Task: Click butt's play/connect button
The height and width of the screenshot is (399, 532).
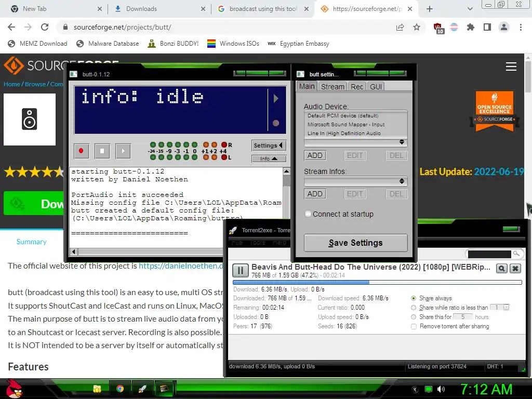Action: [x=123, y=151]
